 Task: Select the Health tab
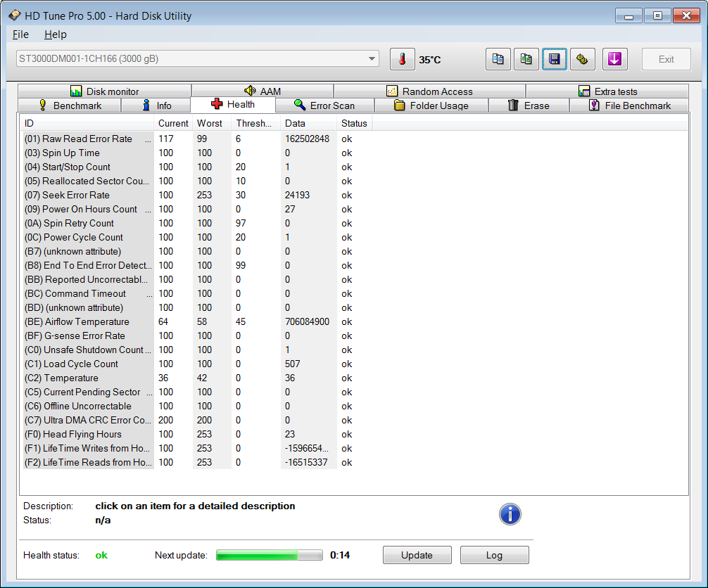tap(233, 104)
